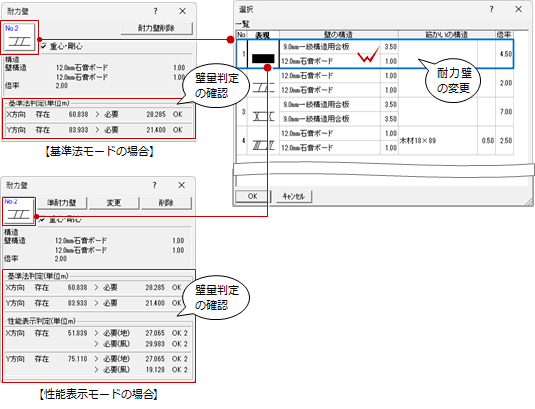Click the 倍率 column header
This screenshot has width=535, height=409.
(x=504, y=35)
